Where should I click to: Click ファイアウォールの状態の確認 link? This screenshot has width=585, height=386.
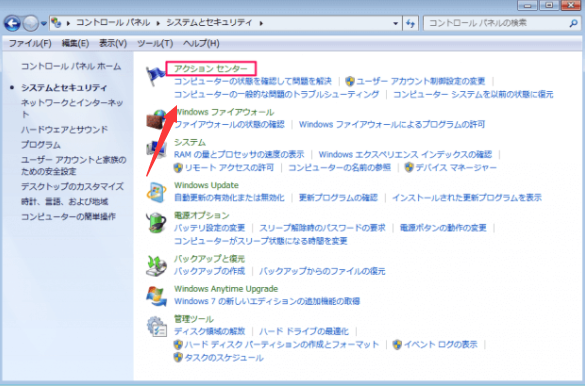229,124
